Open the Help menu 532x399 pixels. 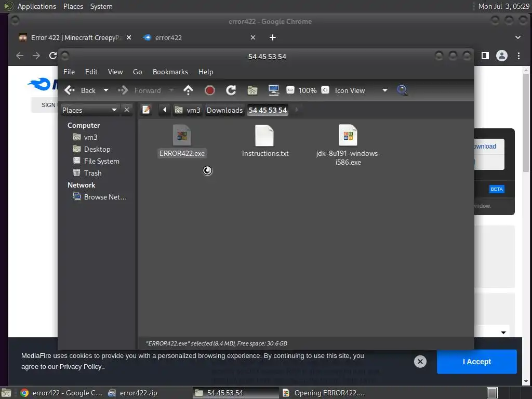tap(206, 72)
